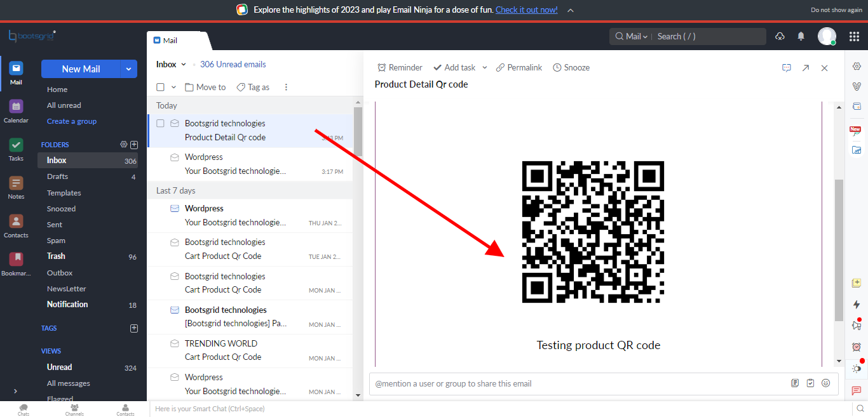Open the announcements megaphone icon
This screenshot has width=868, height=417.
(x=857, y=326)
